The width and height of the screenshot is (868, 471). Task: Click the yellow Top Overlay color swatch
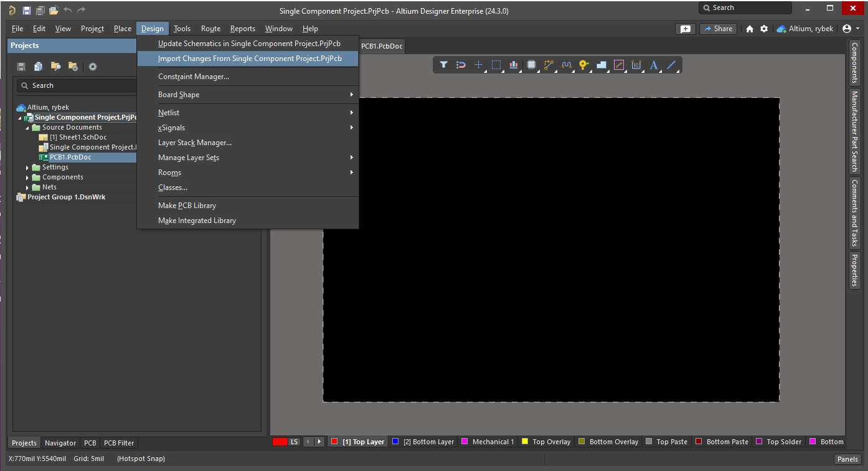point(524,442)
